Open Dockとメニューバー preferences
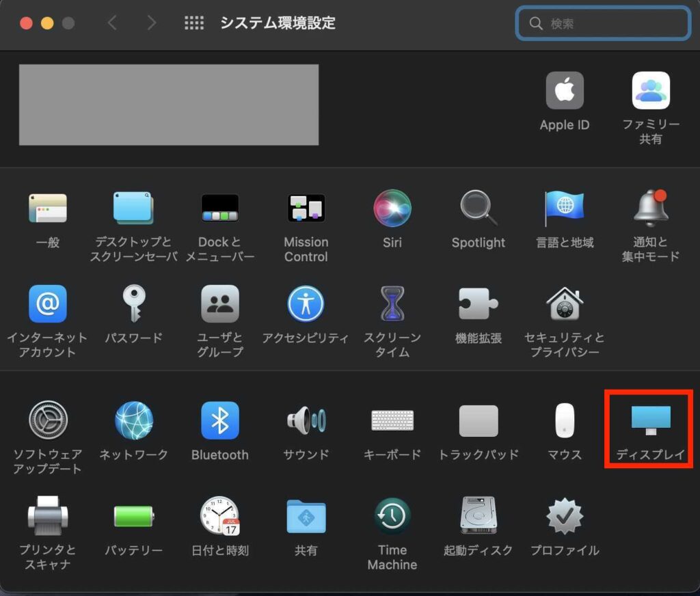The image size is (700, 596). 219,208
